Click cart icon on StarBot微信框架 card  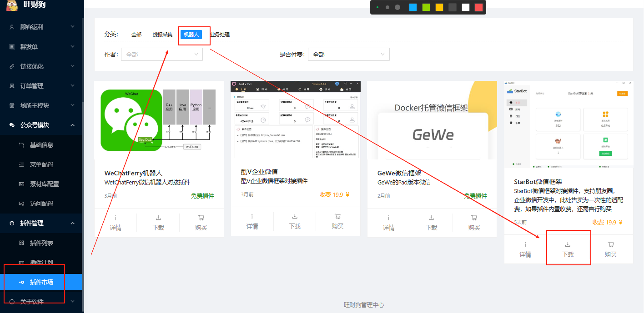610,244
